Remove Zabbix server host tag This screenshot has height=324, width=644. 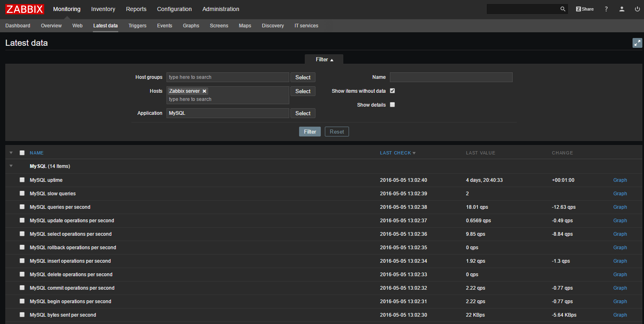205,91
